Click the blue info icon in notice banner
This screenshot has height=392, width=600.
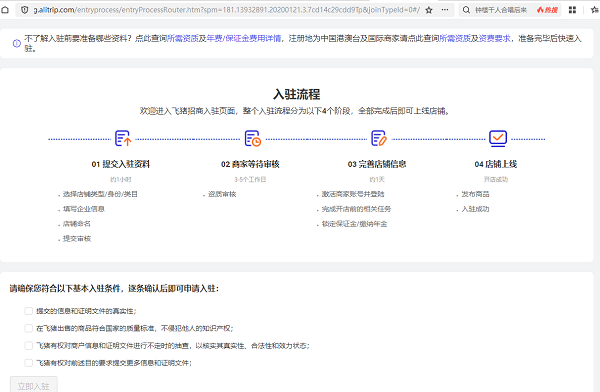(16, 43)
